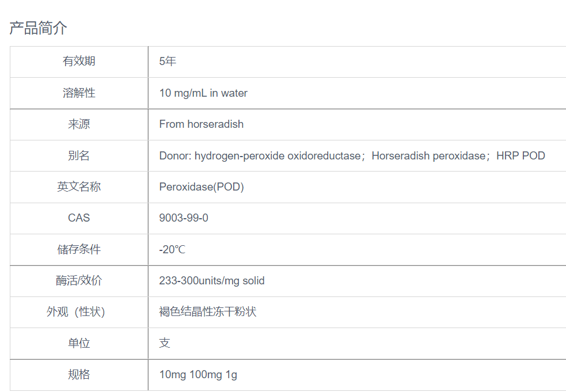Screen dimensions: 566x392
Task: Click the CAS label cell
Action: click(x=79, y=218)
